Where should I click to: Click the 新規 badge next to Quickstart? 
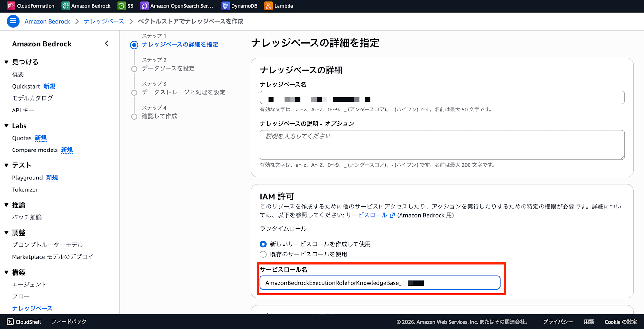pos(50,86)
